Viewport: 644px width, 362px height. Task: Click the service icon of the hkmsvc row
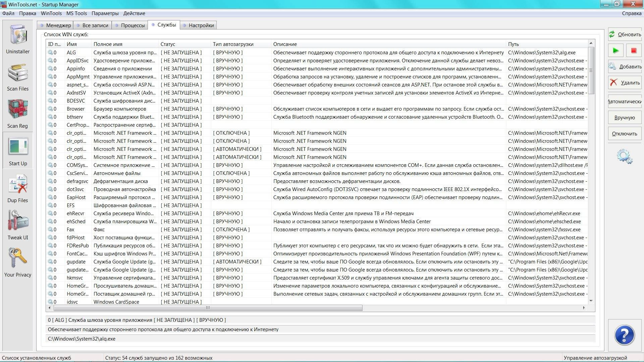pos(50,278)
